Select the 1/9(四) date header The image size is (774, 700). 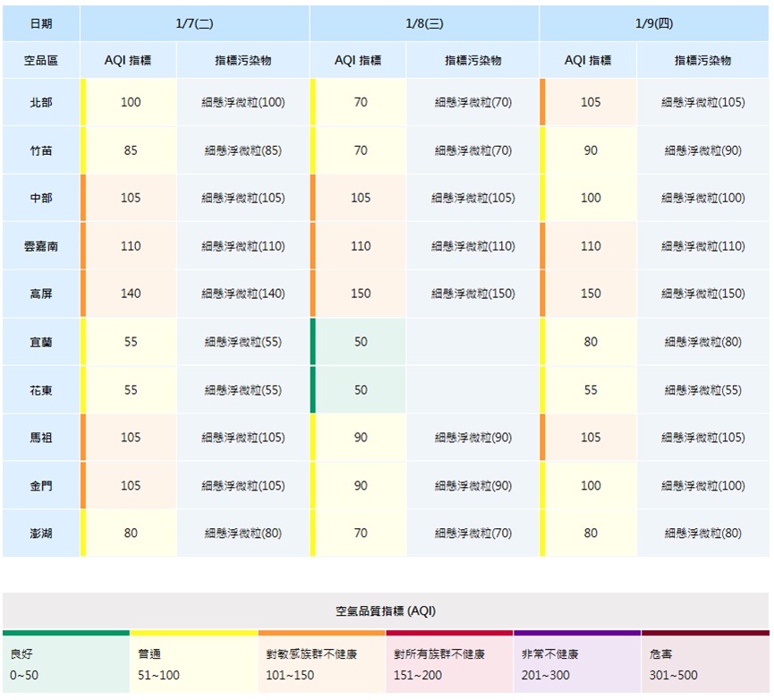(654, 23)
